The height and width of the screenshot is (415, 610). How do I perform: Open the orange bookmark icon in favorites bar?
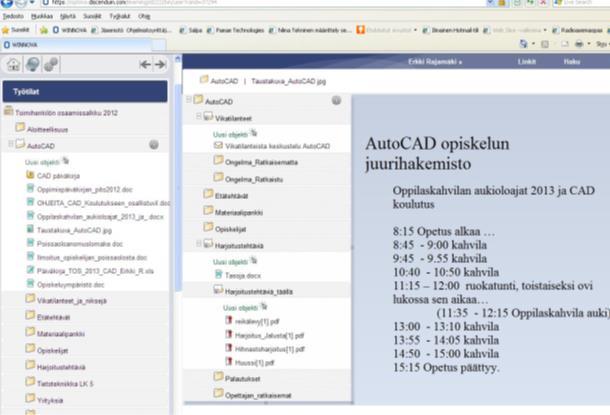(361, 30)
